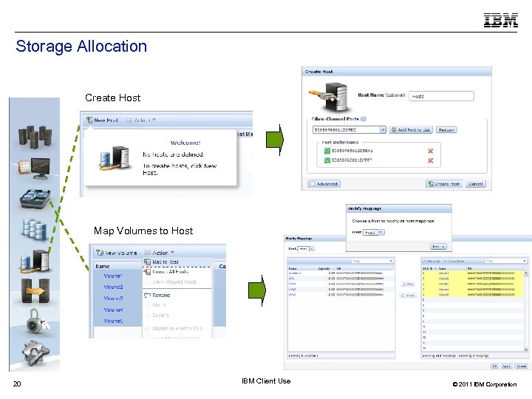532x399 pixels.
Task: Toggle the Advanced checkbox in Create Host
Action: point(313,184)
